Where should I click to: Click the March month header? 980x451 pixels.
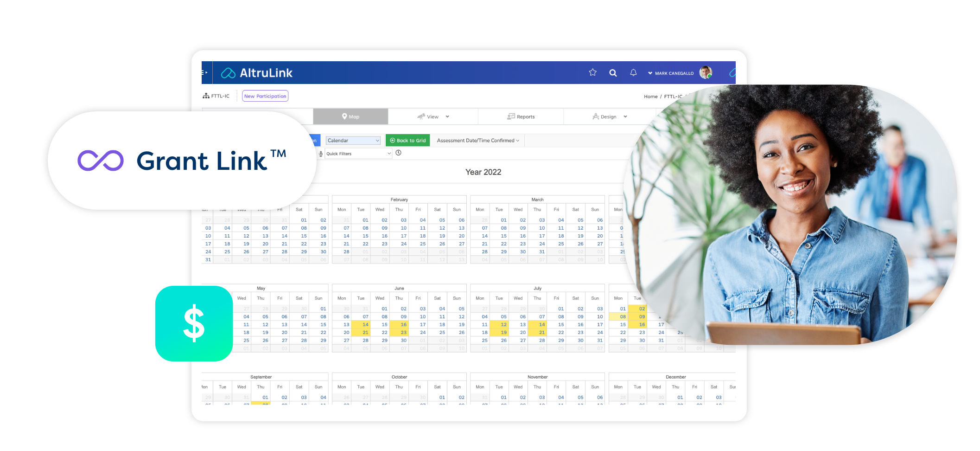point(537,200)
